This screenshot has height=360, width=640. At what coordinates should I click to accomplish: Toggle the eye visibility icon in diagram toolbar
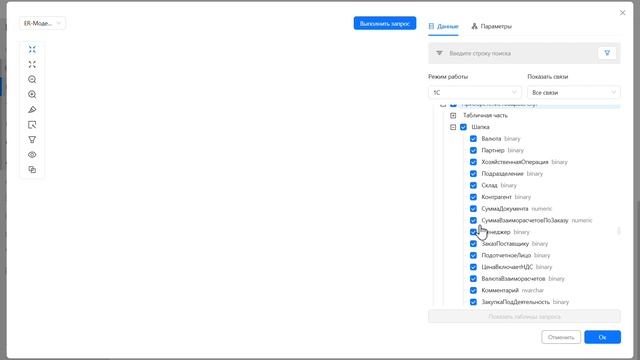[32, 155]
